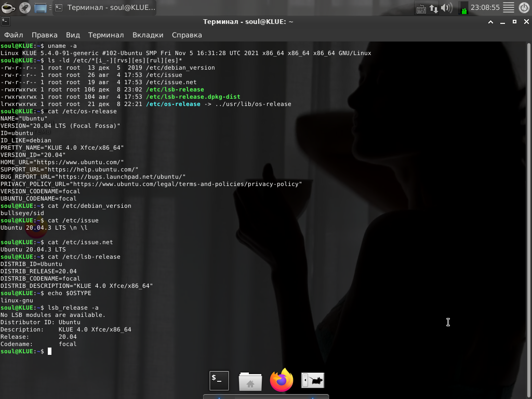The width and height of the screenshot is (532, 399).
Task: Click the DISTRIB_ID=Ubuntu line
Action: click(31, 264)
